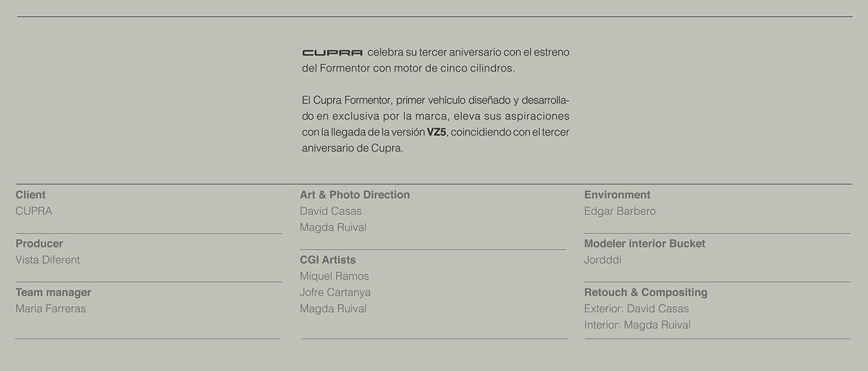Select the name Maria Farreras
868x371 pixels.
click(x=51, y=308)
